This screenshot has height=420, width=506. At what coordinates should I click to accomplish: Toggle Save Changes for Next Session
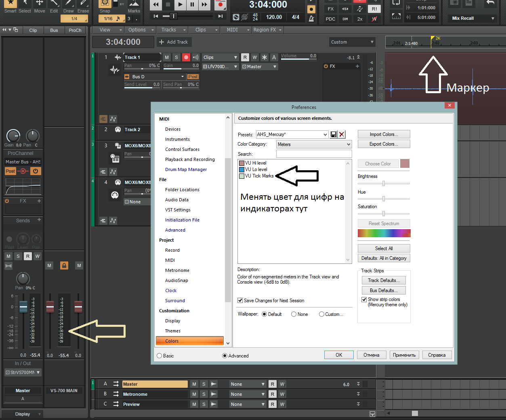click(240, 300)
